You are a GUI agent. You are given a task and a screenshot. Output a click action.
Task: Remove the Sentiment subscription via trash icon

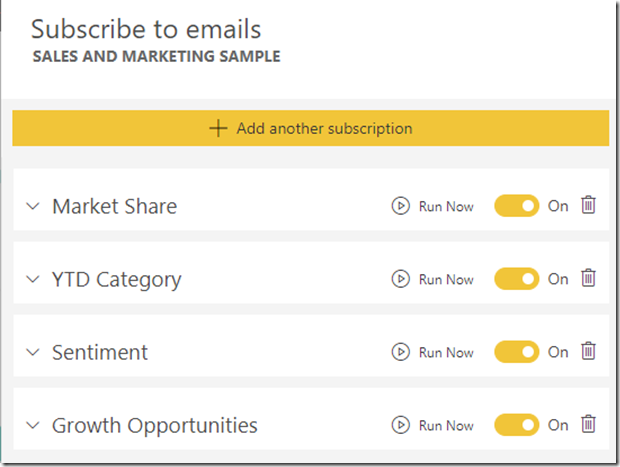pyautogui.click(x=589, y=352)
